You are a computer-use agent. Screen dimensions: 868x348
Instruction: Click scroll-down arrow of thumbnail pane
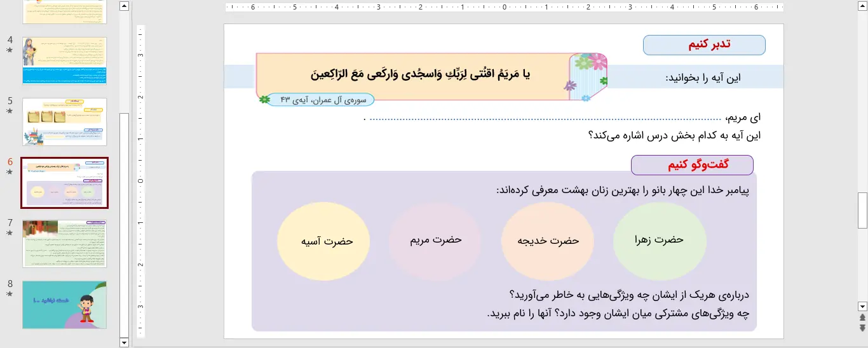coord(124,342)
